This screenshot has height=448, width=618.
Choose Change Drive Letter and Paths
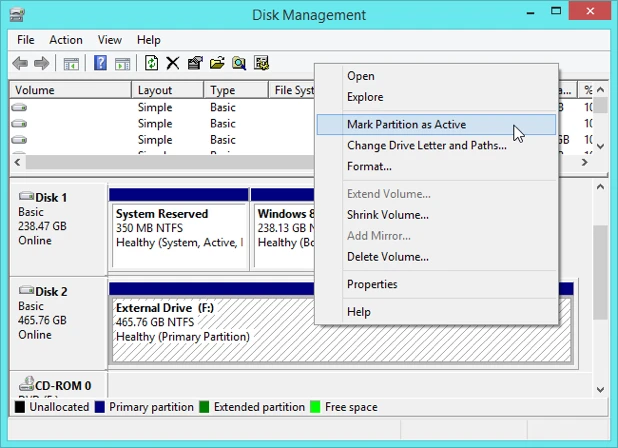pyautogui.click(x=426, y=146)
